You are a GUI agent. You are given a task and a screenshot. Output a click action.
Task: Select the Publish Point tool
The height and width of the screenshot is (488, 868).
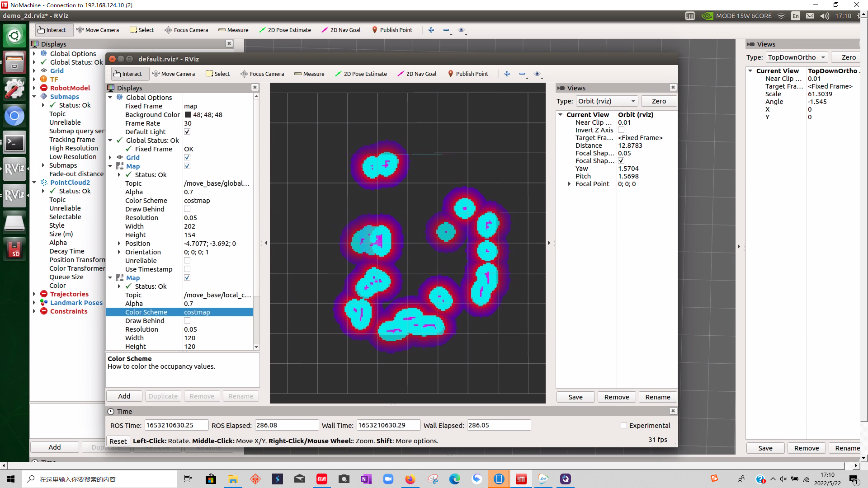[468, 74]
